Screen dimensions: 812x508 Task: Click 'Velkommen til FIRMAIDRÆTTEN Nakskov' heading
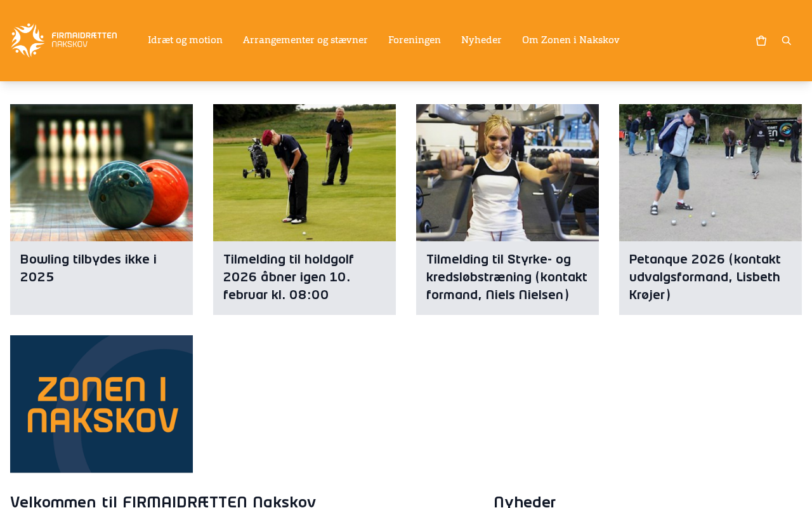163,502
